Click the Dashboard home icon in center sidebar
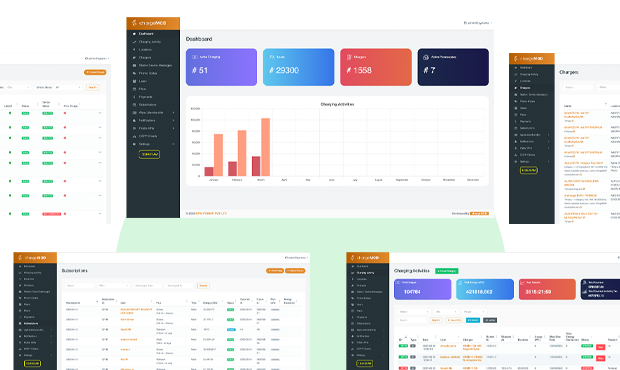The image size is (620, 370). click(x=134, y=34)
